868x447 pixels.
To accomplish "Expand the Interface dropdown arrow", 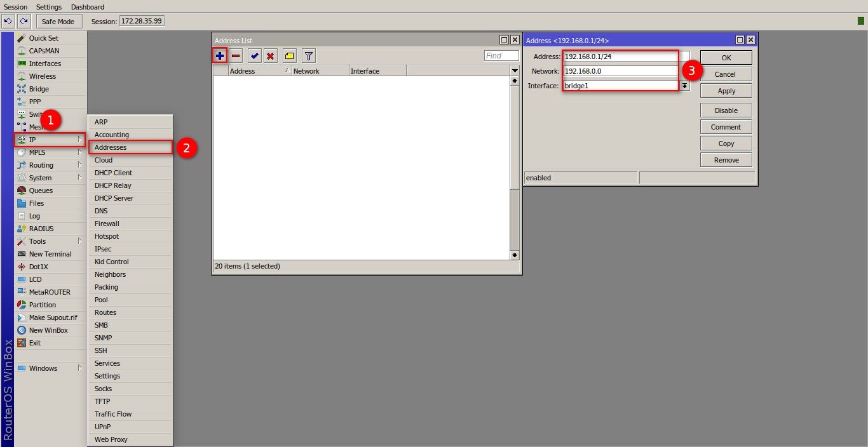I will coord(685,86).
